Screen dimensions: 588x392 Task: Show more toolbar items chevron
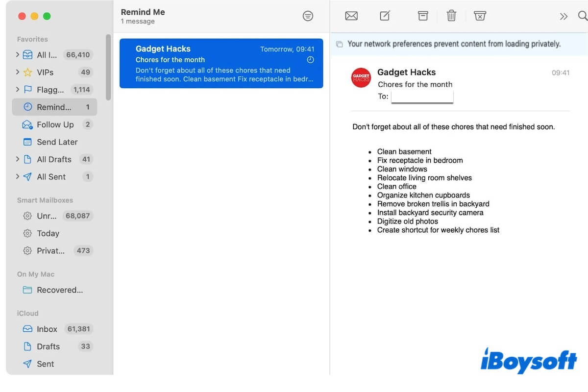(x=563, y=16)
